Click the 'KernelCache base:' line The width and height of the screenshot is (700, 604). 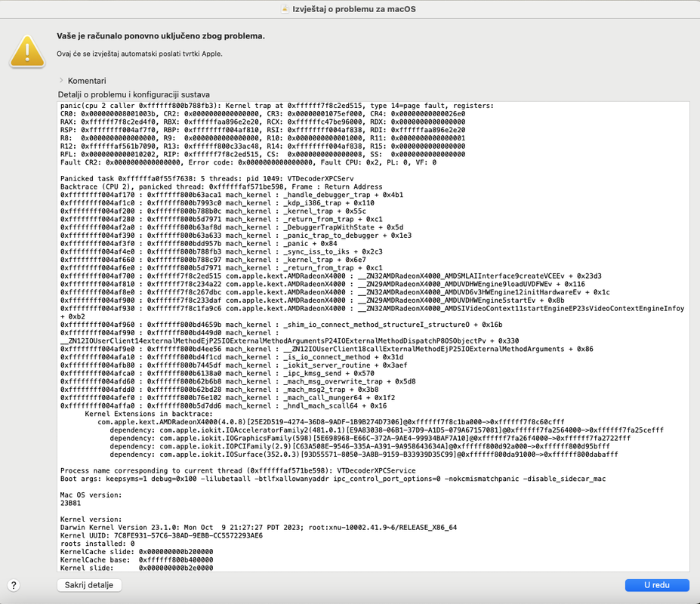(x=137, y=559)
